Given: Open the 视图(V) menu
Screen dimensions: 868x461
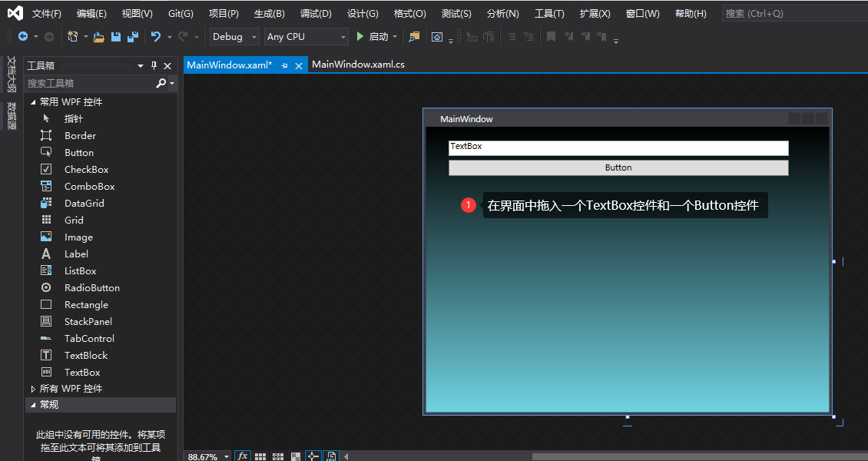Looking at the screenshot, I should tap(137, 13).
